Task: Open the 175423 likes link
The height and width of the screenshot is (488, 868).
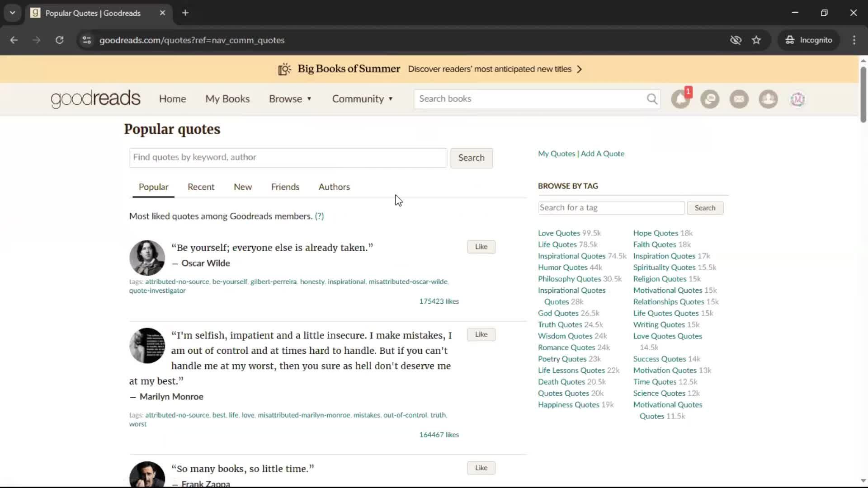Action: [x=439, y=301]
